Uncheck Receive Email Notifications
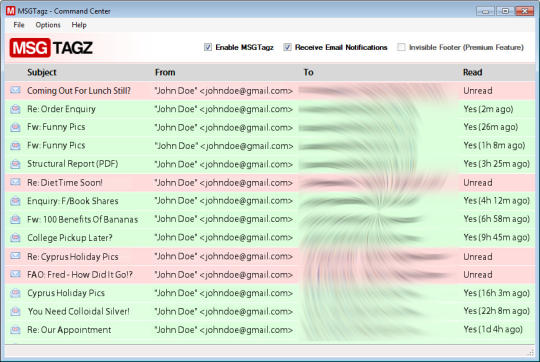540x362 pixels. 287,47
